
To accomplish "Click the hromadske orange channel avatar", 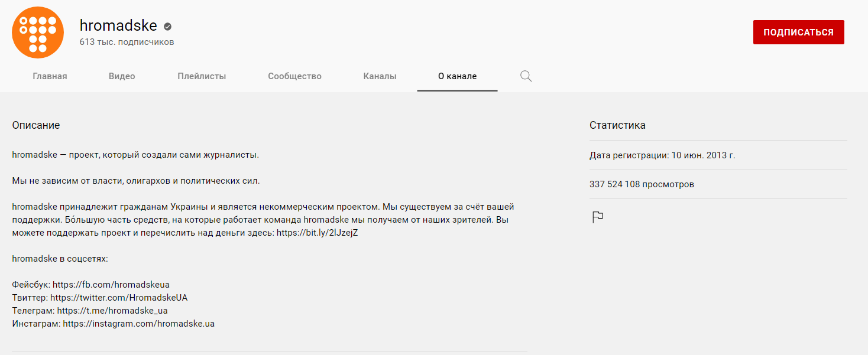I will point(38,32).
